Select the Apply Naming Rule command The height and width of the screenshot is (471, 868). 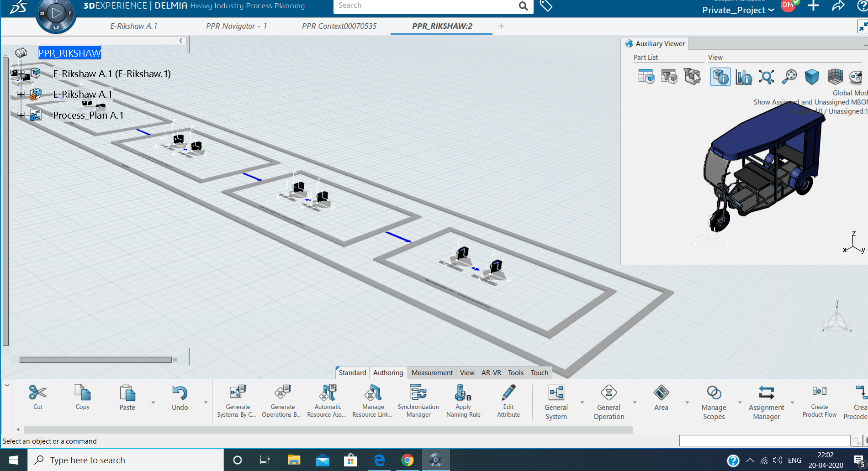(x=463, y=392)
